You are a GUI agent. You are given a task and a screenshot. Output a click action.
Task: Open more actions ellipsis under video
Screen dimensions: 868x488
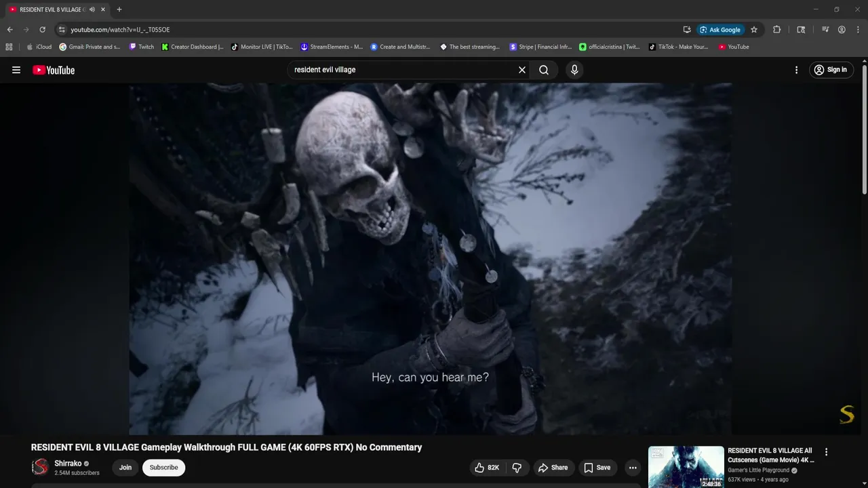pos(633,468)
